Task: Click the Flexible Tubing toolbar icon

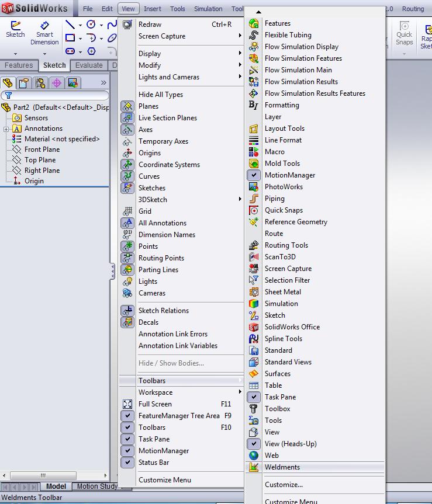Action: point(254,35)
